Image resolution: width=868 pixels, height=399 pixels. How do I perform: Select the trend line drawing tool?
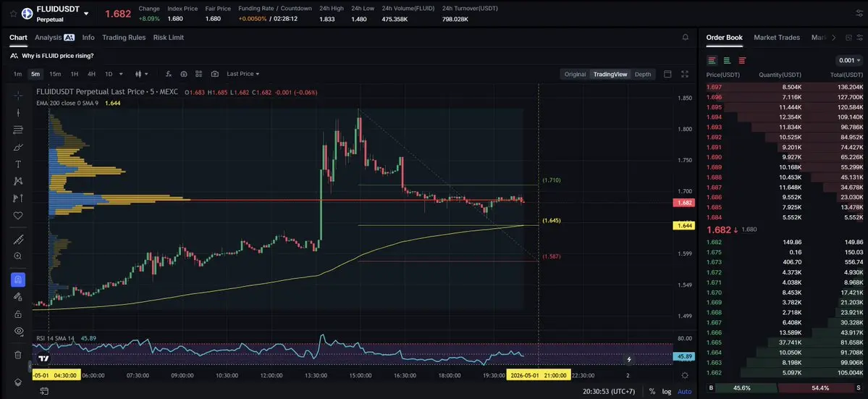point(18,113)
